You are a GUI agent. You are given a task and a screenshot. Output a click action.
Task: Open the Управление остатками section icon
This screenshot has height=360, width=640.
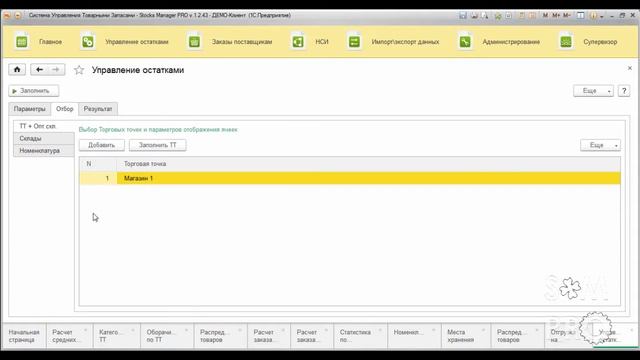(88, 42)
